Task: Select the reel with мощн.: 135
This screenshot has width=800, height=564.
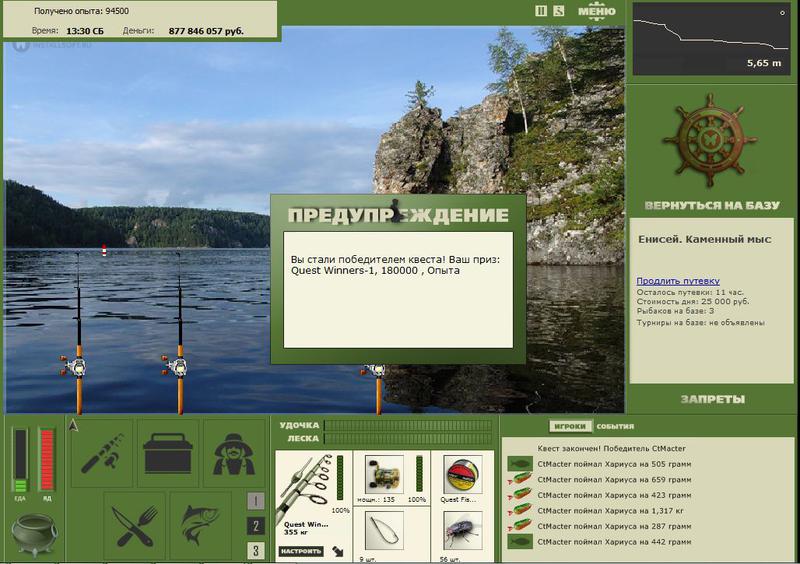Action: click(384, 474)
